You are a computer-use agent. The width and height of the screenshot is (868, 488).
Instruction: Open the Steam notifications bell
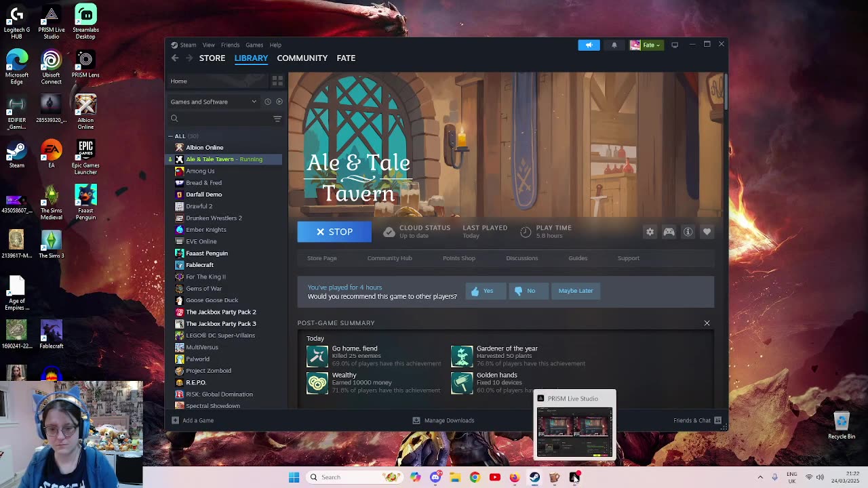tap(614, 45)
